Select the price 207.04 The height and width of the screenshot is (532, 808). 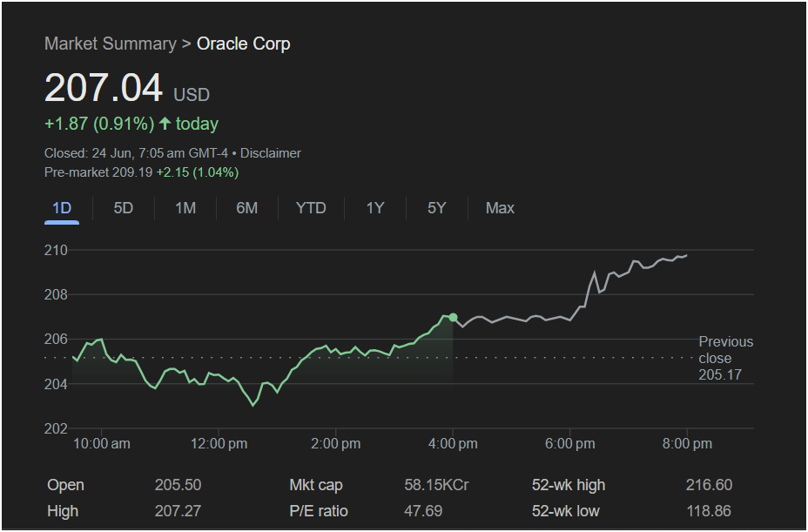coord(104,87)
